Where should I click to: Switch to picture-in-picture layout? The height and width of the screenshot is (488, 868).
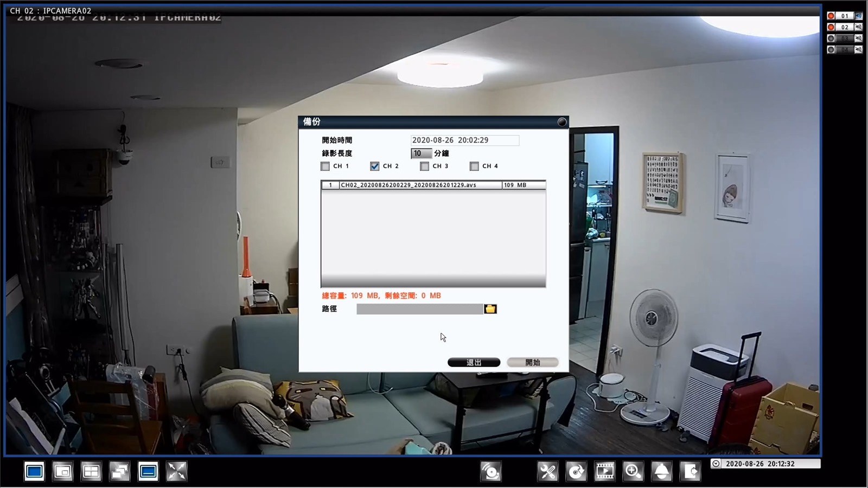pos(63,472)
